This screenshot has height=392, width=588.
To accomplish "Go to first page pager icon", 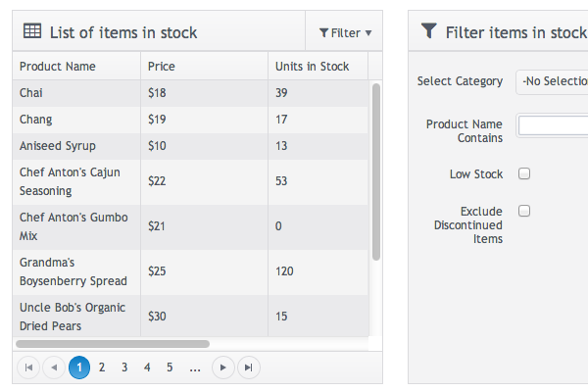I will pos(27,367).
